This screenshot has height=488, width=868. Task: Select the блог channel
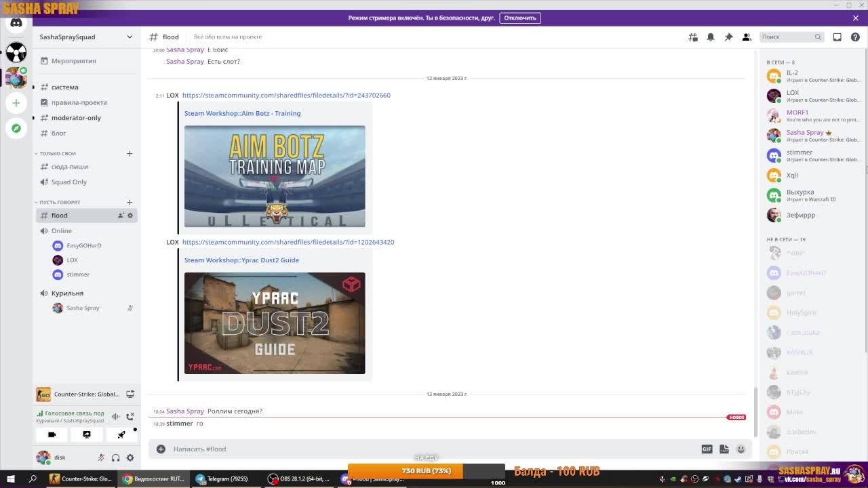[x=86, y=134]
